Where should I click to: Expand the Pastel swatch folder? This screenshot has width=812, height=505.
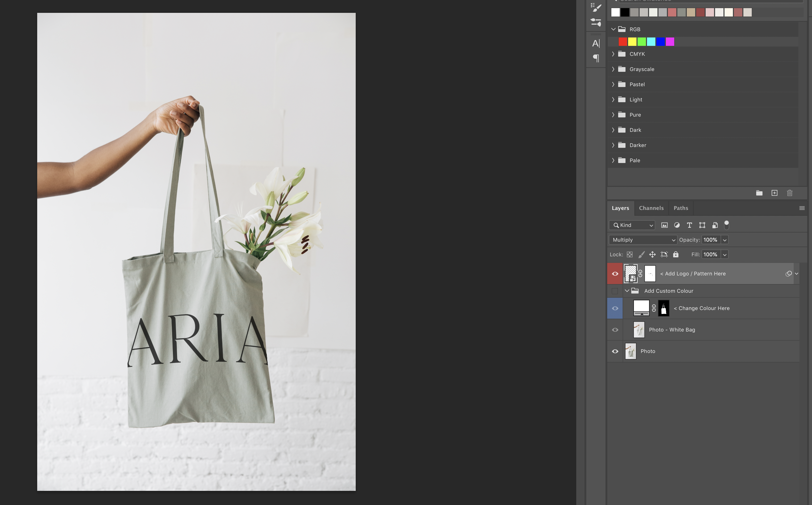613,84
